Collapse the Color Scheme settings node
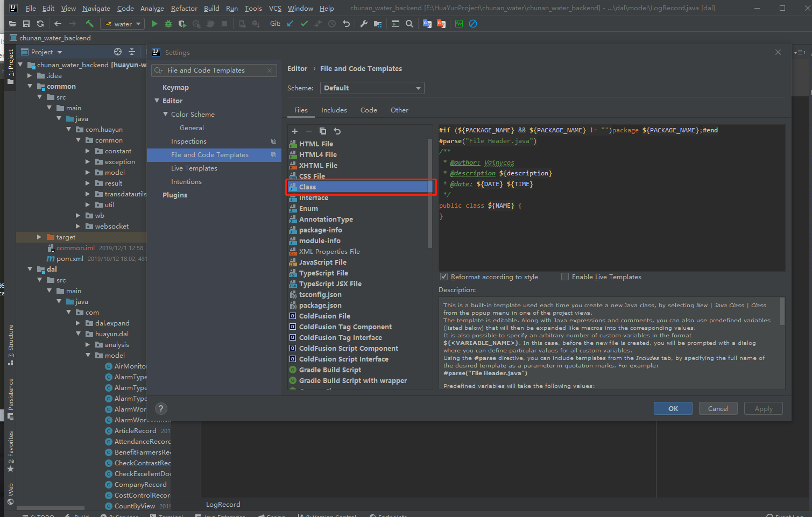The image size is (812, 517). click(166, 114)
